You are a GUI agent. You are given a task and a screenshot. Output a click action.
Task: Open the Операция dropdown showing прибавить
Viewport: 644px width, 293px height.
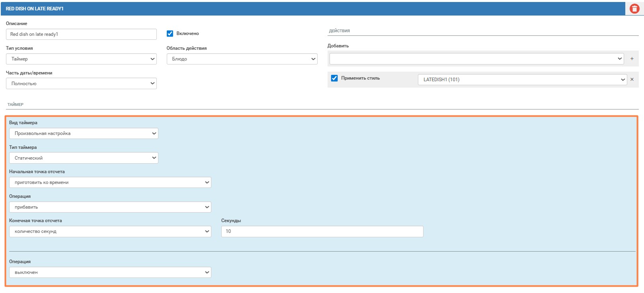tap(110, 207)
